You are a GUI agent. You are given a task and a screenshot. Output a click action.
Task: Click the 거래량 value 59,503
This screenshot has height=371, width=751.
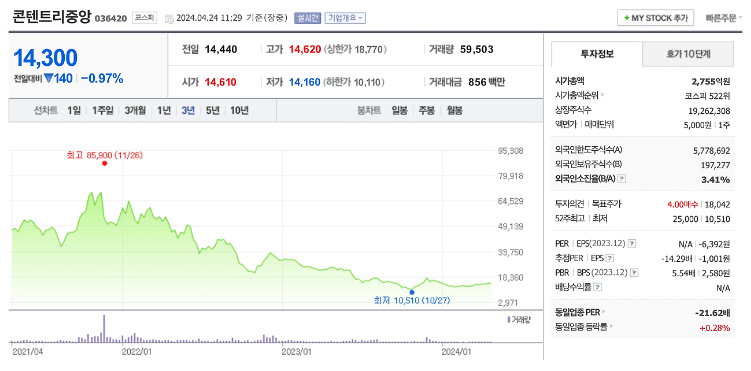pos(477,49)
